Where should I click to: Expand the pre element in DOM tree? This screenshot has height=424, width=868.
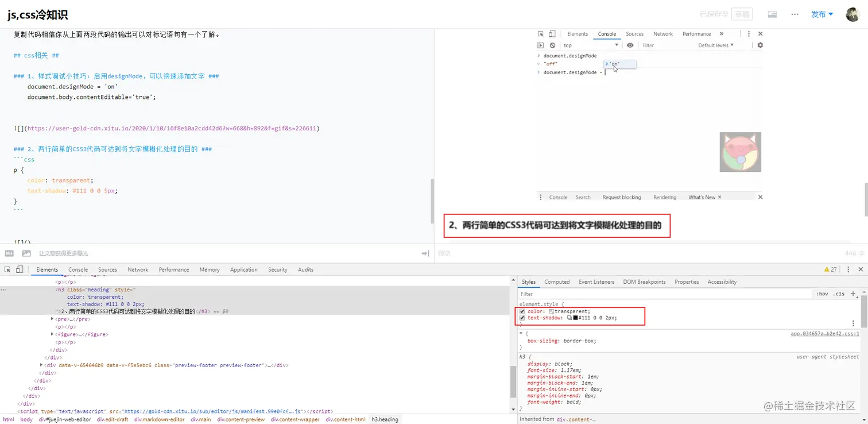pyautogui.click(x=53, y=319)
